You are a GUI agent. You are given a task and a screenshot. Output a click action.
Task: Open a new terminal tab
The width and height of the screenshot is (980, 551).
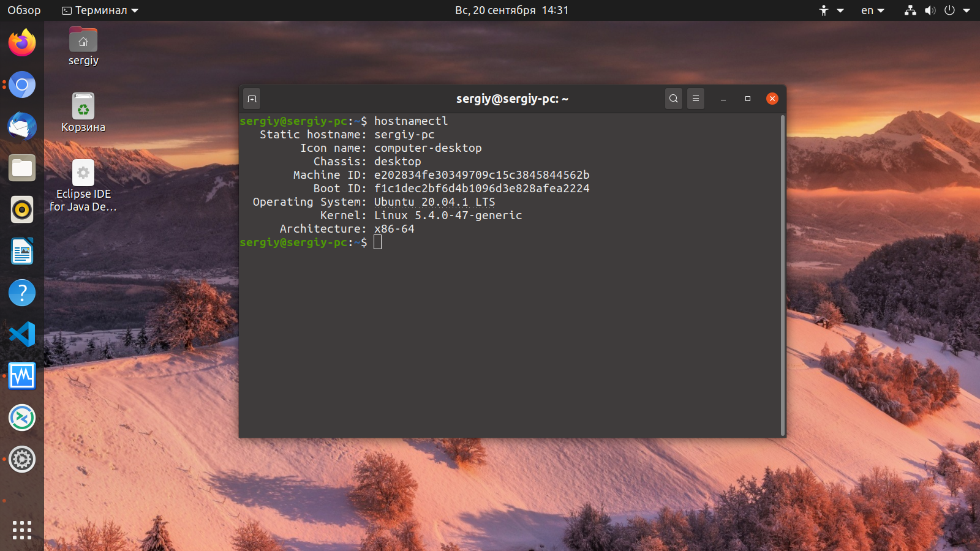click(252, 99)
